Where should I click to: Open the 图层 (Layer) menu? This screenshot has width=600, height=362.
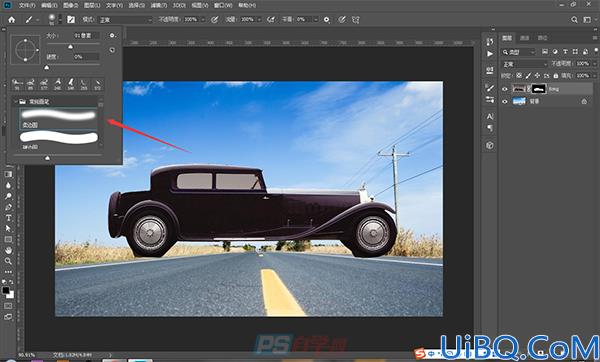[x=92, y=5]
